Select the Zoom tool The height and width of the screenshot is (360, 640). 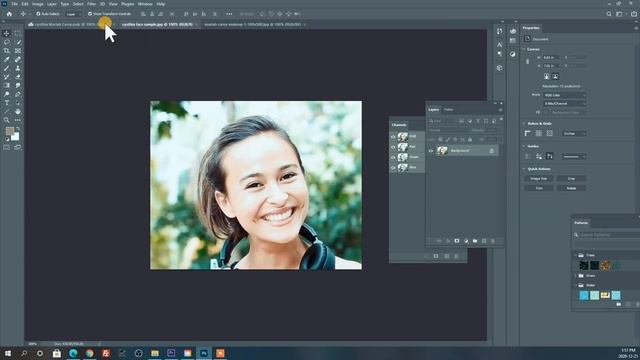click(x=7, y=120)
